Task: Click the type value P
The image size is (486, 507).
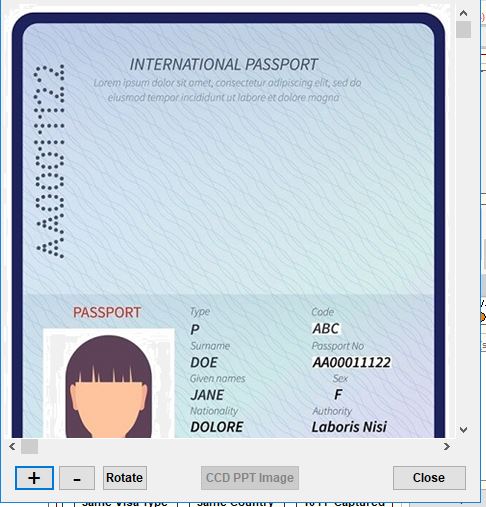Action: click(195, 330)
